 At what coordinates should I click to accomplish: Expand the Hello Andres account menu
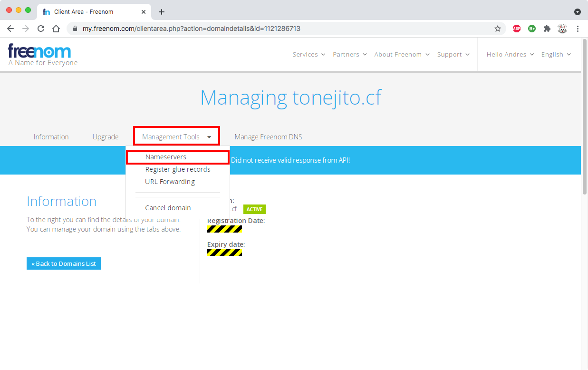[510, 54]
